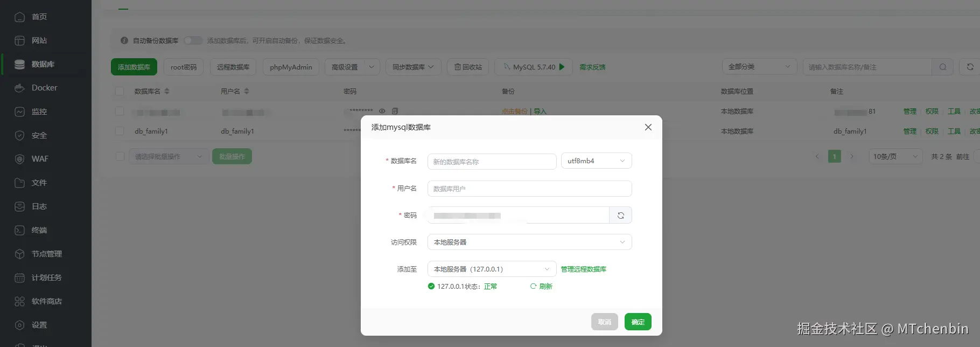
Task: Reveal the first row password with the eye icon
Action: [382, 111]
